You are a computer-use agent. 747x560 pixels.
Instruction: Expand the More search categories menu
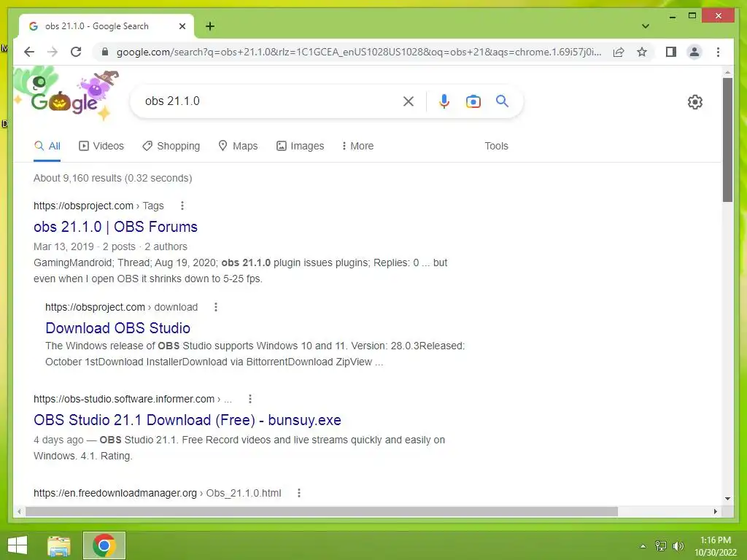357,146
